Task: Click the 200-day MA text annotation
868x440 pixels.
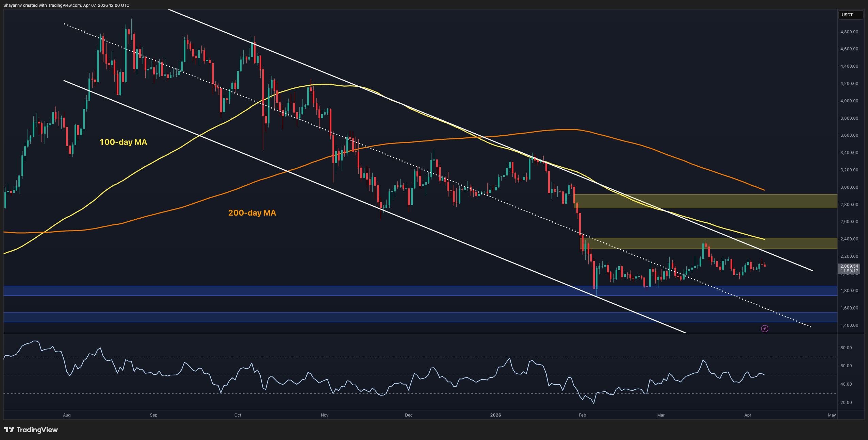Action: point(252,213)
